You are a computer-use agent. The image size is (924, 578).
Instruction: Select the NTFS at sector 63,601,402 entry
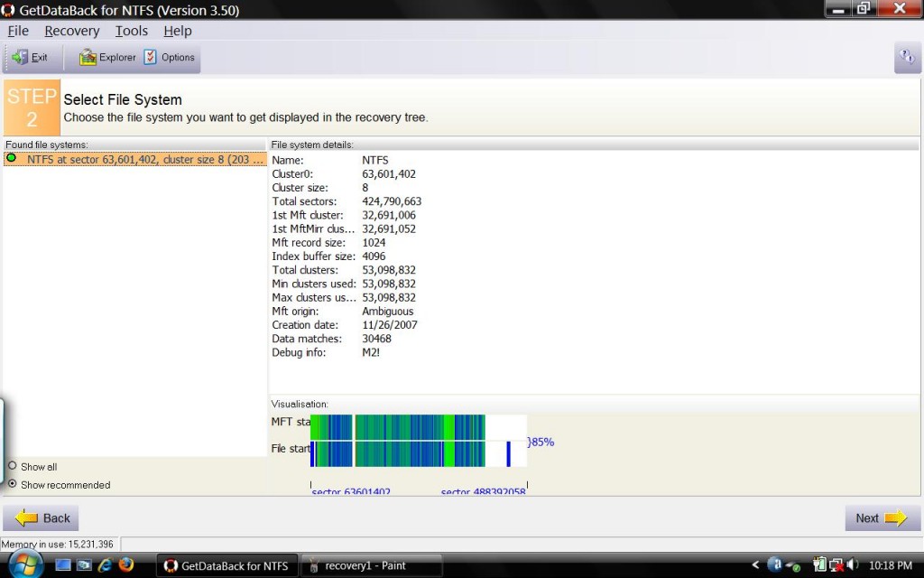coord(135,159)
